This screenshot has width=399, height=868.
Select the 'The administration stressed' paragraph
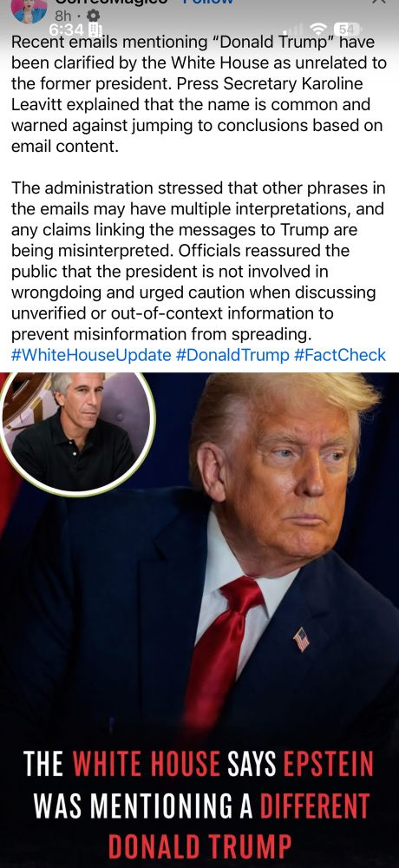pyautogui.click(x=199, y=260)
